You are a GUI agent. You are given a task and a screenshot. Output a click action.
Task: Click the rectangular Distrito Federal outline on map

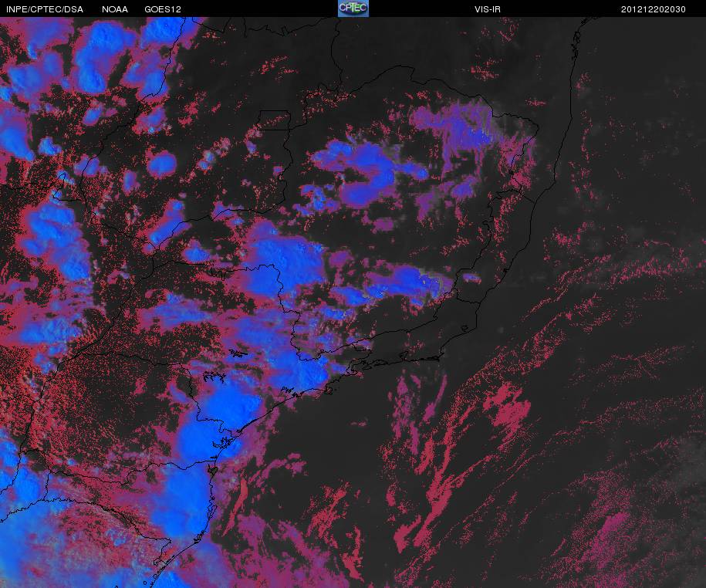(273, 120)
